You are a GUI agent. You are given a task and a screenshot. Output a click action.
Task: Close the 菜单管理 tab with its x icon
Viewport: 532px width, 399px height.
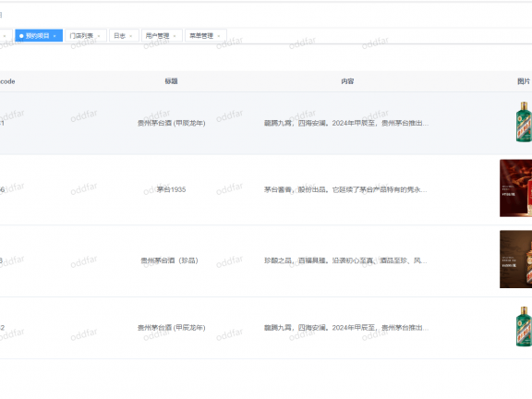219,36
